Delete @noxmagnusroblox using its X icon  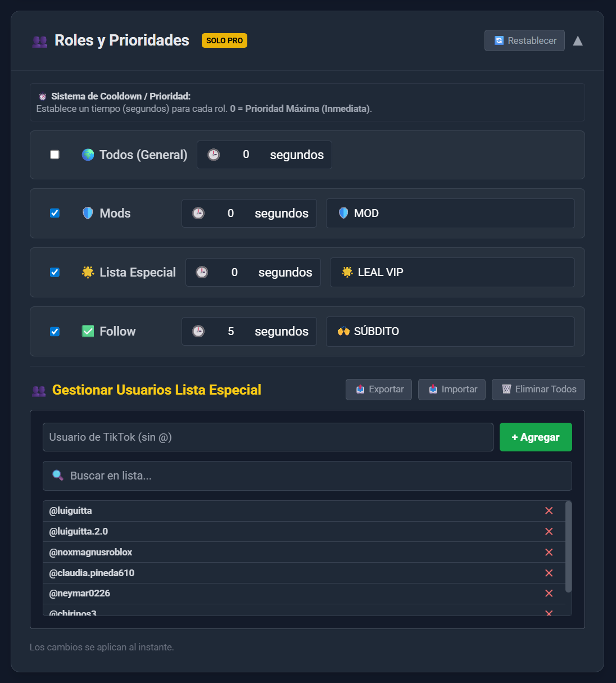point(549,552)
